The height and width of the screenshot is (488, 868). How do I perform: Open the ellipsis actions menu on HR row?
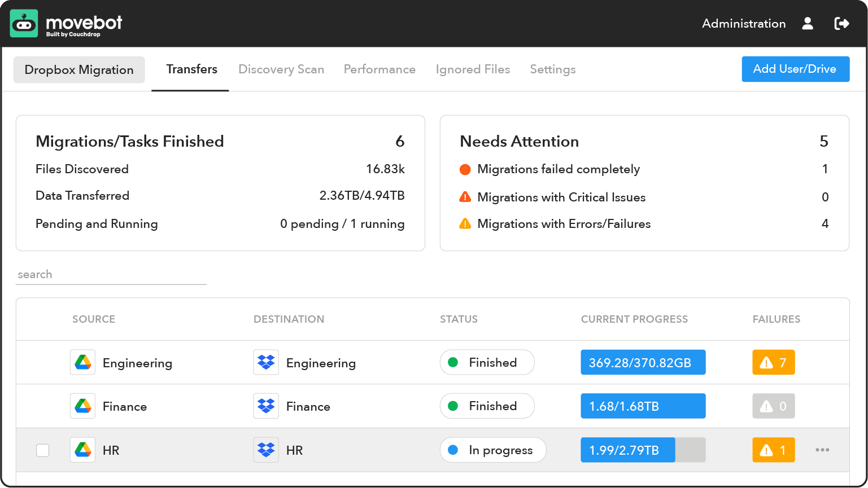(822, 450)
